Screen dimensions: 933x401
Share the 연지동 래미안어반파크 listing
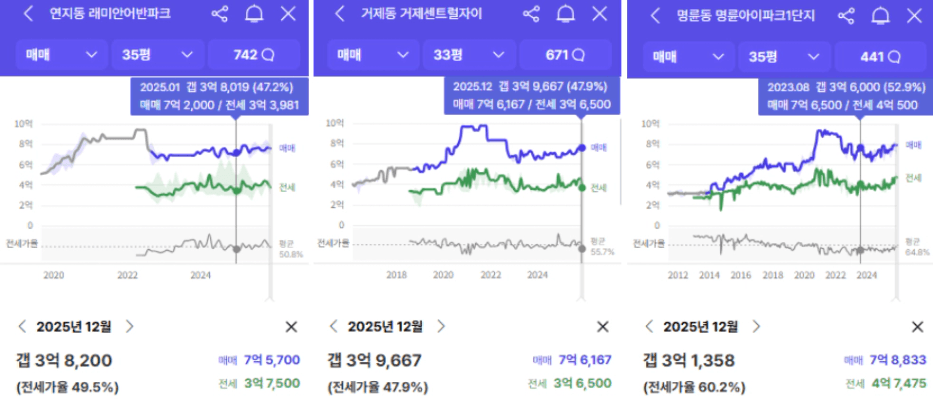point(220,14)
